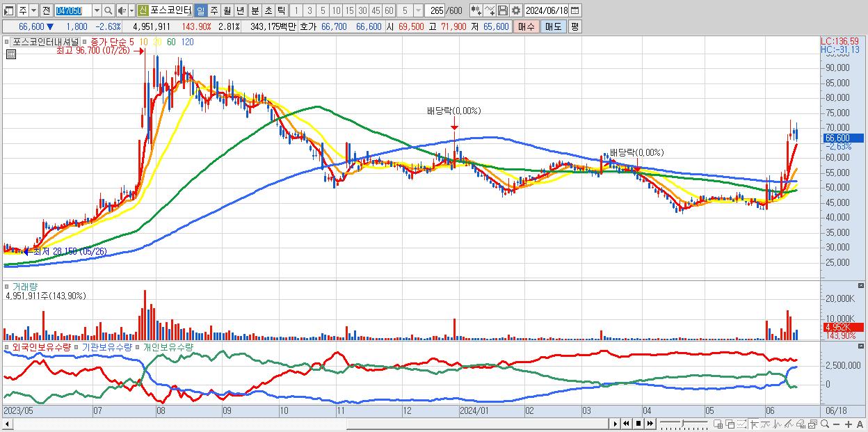Select the 틱 tick period tab

[x=281, y=10]
